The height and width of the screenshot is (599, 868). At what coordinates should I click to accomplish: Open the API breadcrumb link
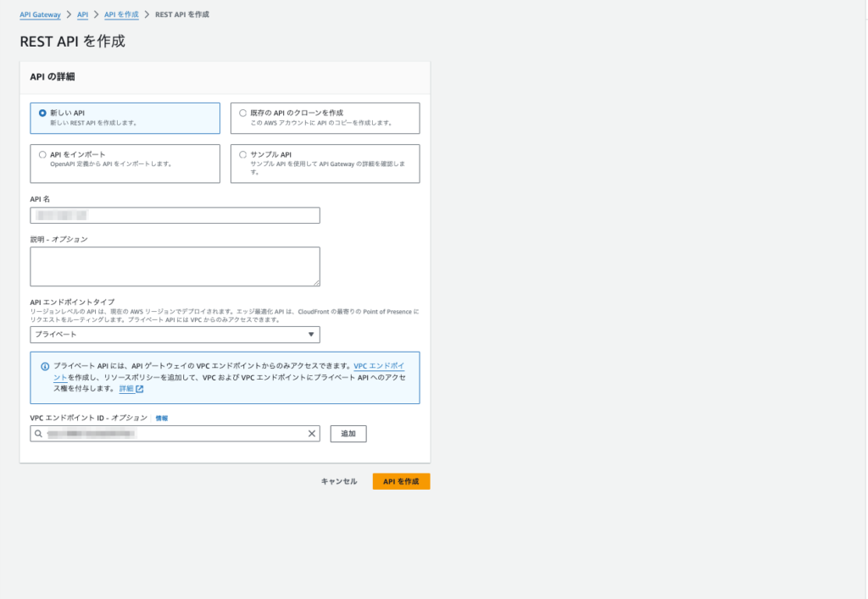[82, 14]
